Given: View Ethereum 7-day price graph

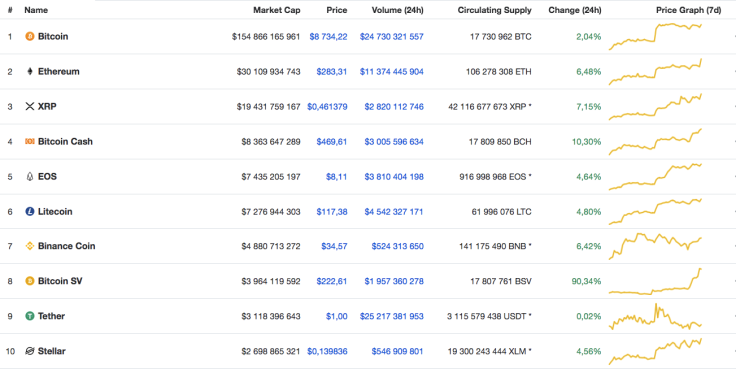Looking at the screenshot, I should point(655,72).
